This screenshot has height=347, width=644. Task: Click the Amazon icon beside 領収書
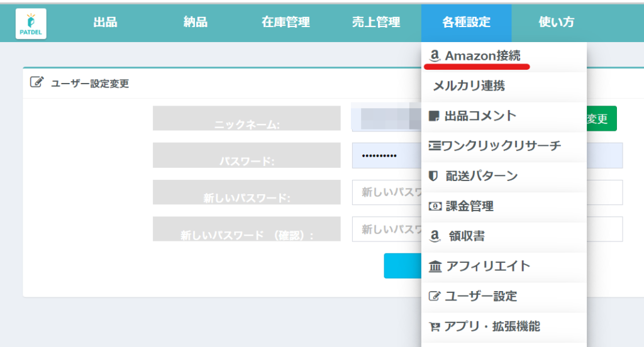[x=434, y=236]
